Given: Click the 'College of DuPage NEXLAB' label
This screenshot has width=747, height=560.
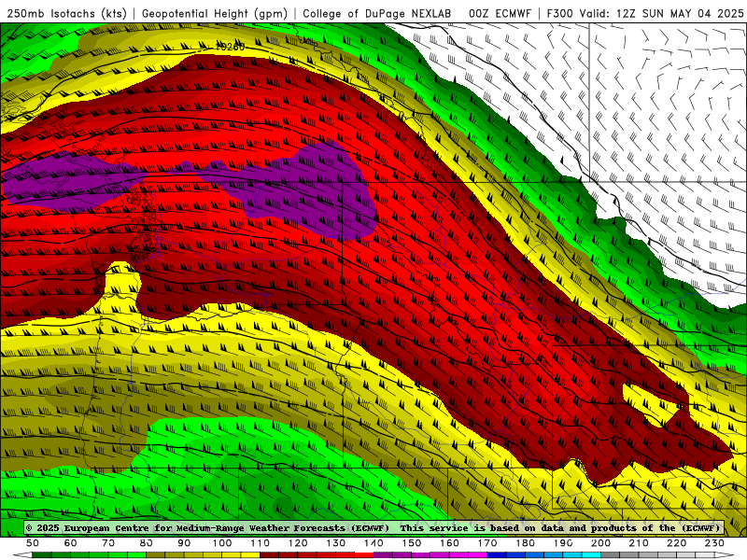Looking at the screenshot, I should point(376,13).
